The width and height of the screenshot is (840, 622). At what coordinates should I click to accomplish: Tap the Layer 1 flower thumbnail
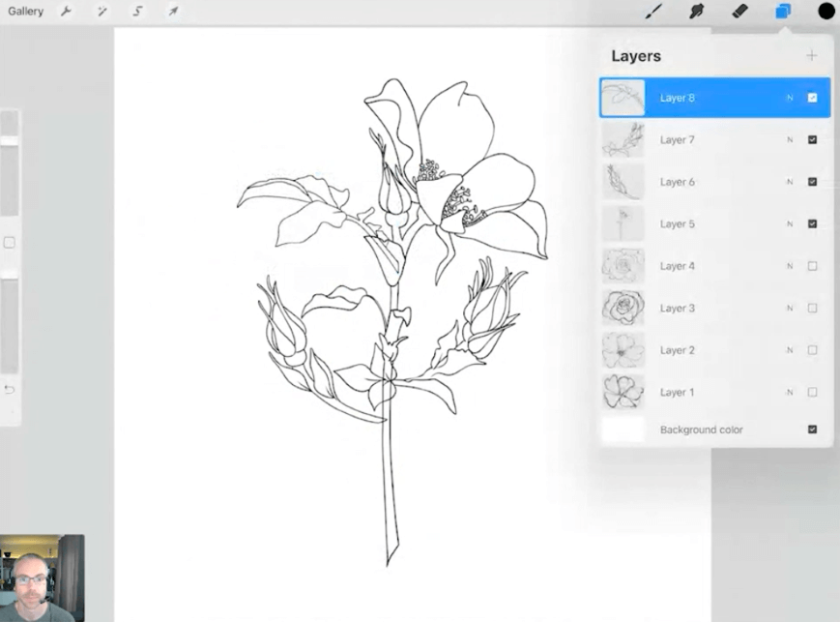pos(623,392)
